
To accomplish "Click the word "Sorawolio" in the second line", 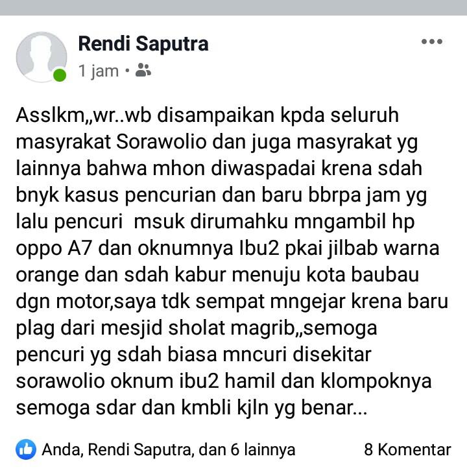I will click(x=162, y=142).
